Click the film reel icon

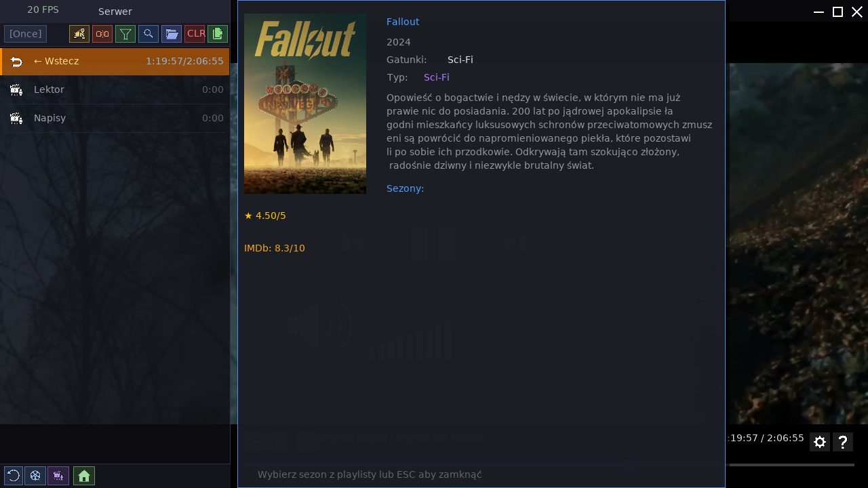(x=35, y=476)
